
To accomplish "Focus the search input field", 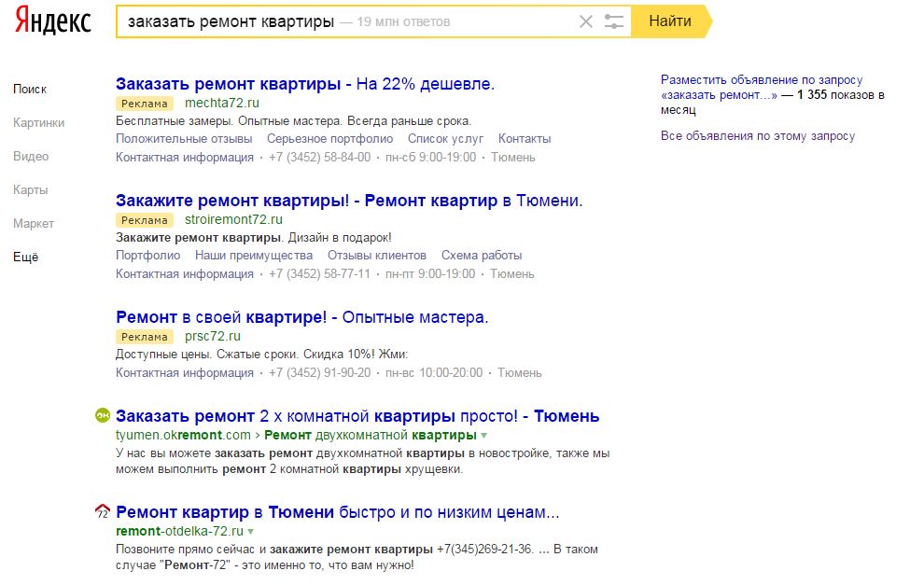I will coord(346,21).
